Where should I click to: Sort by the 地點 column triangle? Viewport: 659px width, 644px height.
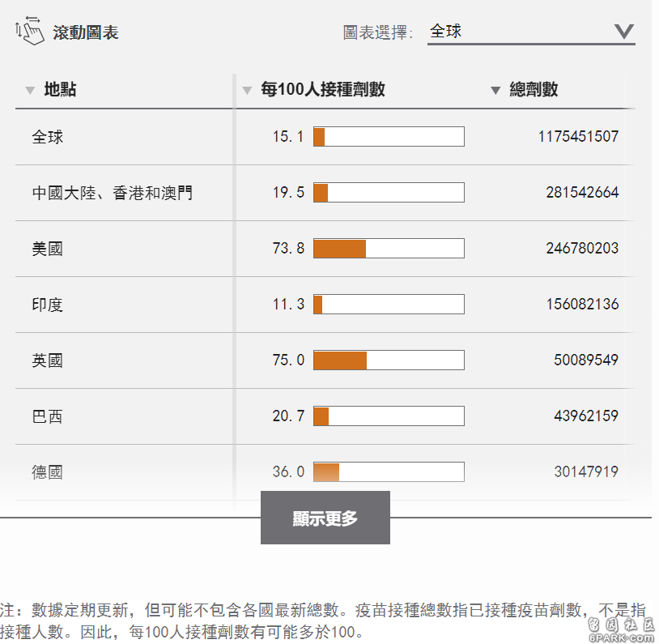(x=30, y=90)
